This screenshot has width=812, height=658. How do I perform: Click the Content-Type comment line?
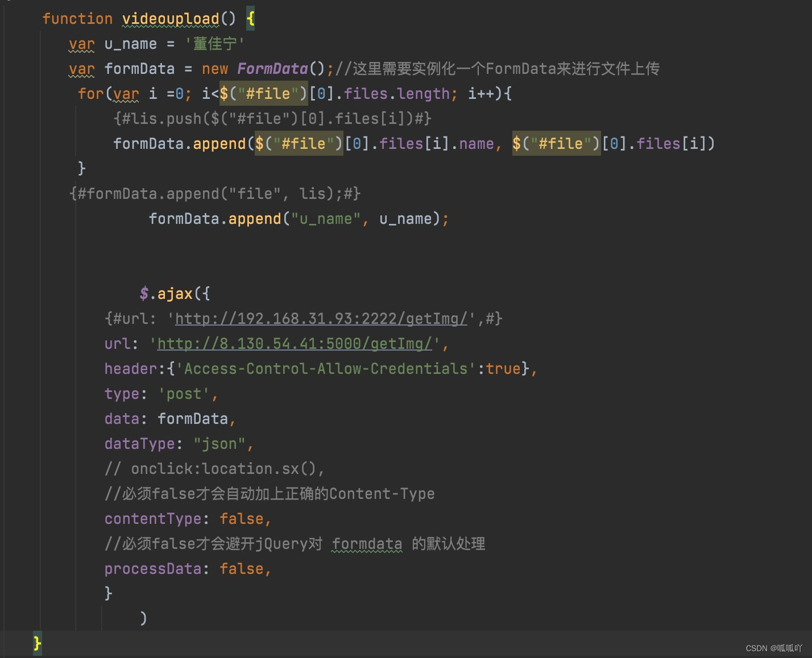coord(270,494)
